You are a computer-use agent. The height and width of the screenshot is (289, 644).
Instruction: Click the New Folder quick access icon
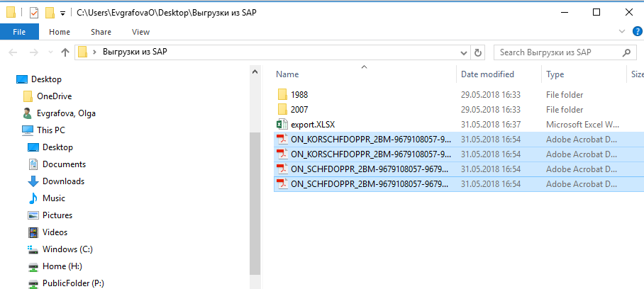[x=50, y=13]
